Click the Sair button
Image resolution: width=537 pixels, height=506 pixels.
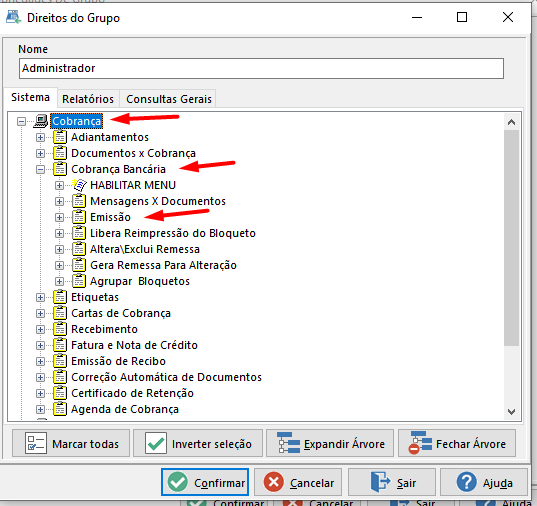click(x=392, y=482)
